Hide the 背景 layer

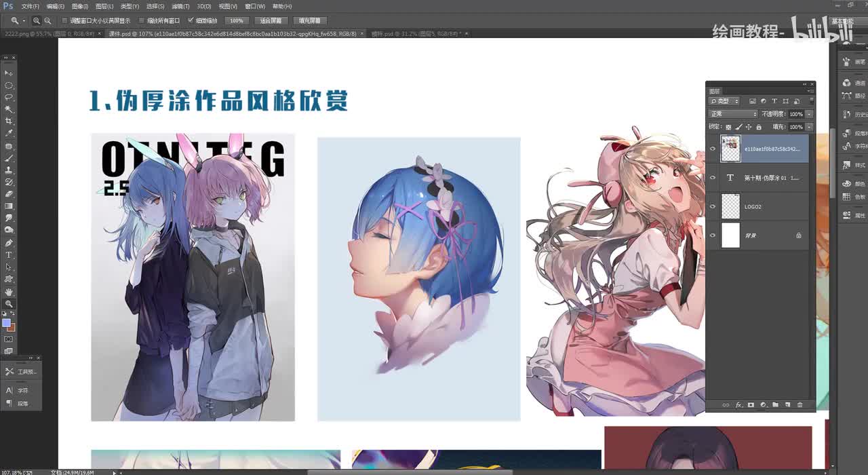(713, 235)
